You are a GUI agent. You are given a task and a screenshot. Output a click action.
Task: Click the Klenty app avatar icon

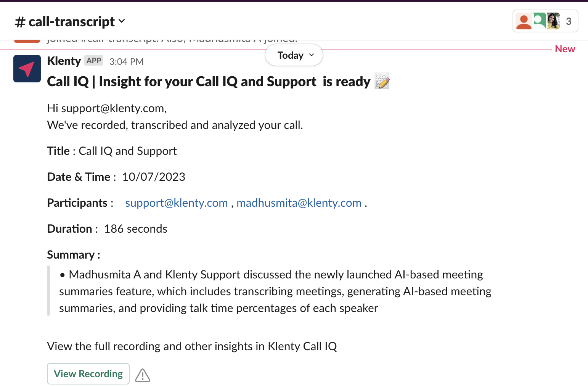27,69
